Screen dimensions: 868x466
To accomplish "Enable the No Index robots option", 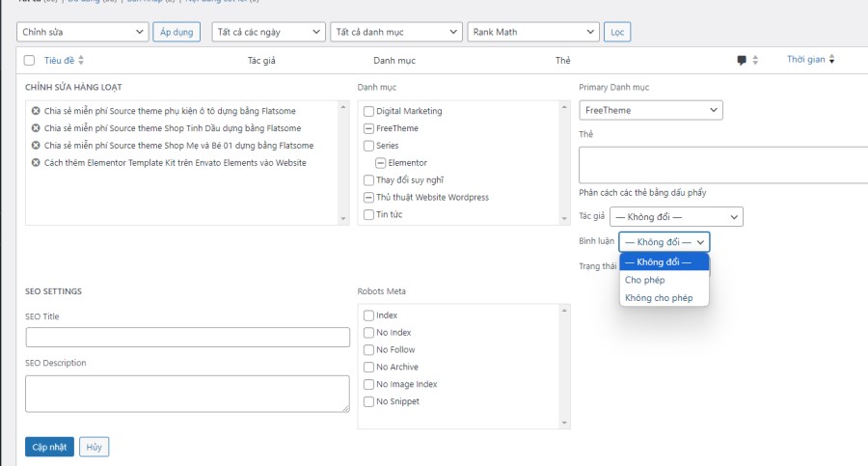I will 368,333.
